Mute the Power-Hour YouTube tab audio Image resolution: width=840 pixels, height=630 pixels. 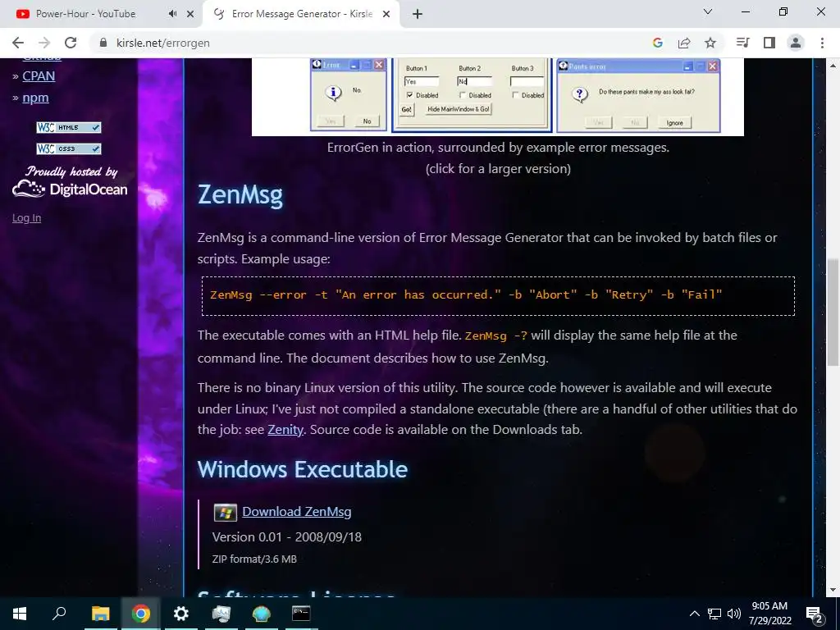point(172,14)
